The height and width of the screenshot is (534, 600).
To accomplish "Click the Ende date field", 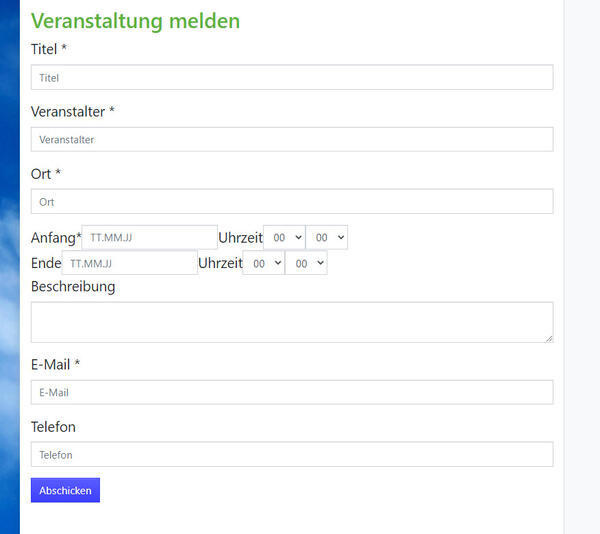I will click(x=130, y=263).
